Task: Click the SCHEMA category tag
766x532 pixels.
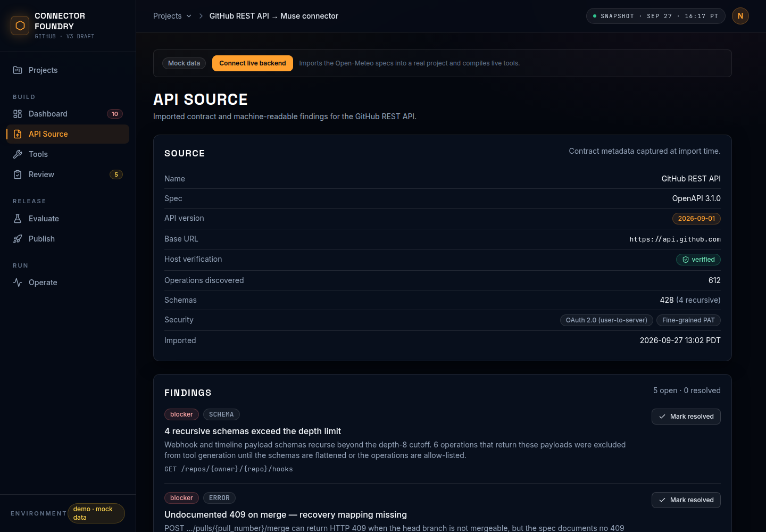Action: [221, 414]
